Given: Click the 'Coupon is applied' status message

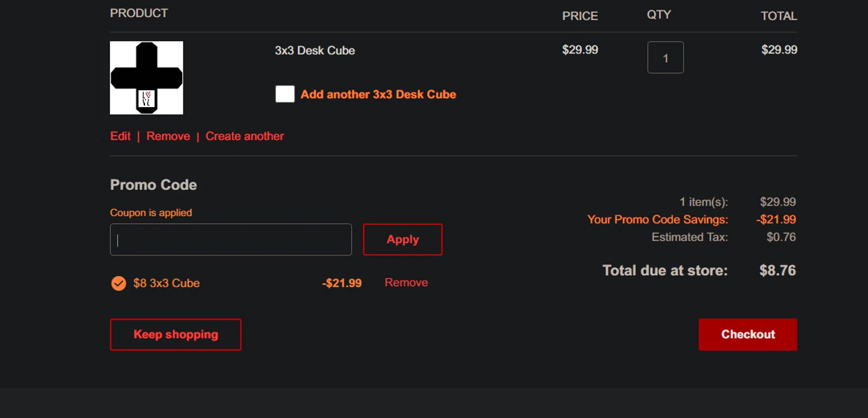Looking at the screenshot, I should point(151,212).
